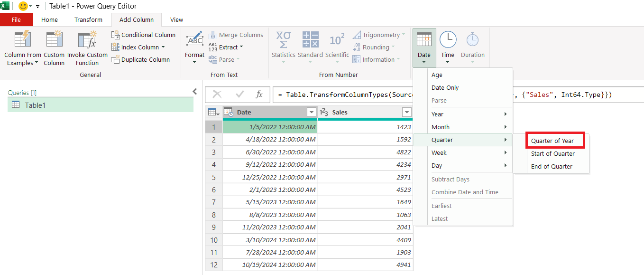Image resolution: width=644 pixels, height=275 pixels.
Task: Click Column From Examples icon
Action: (23, 39)
